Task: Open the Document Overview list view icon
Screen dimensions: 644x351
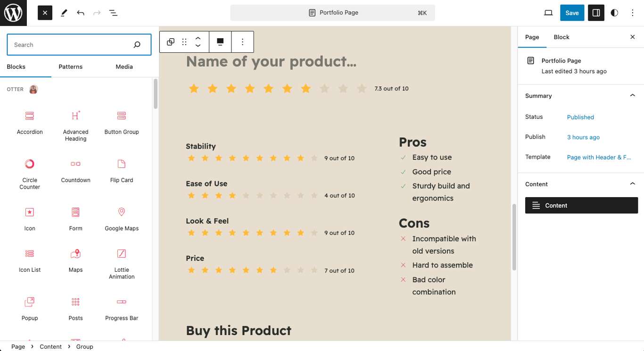Action: tap(113, 13)
